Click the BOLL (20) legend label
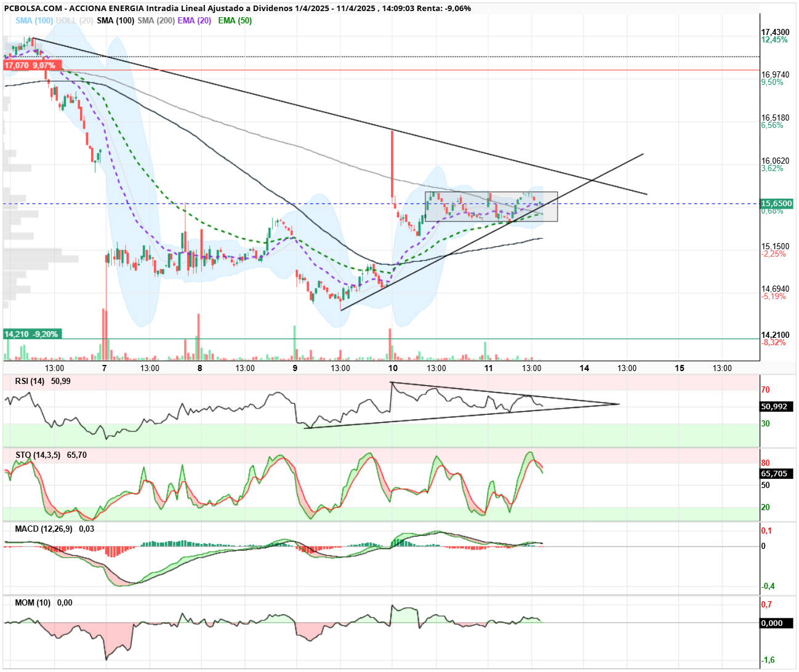Image resolution: width=799 pixels, height=672 pixels. point(74,20)
